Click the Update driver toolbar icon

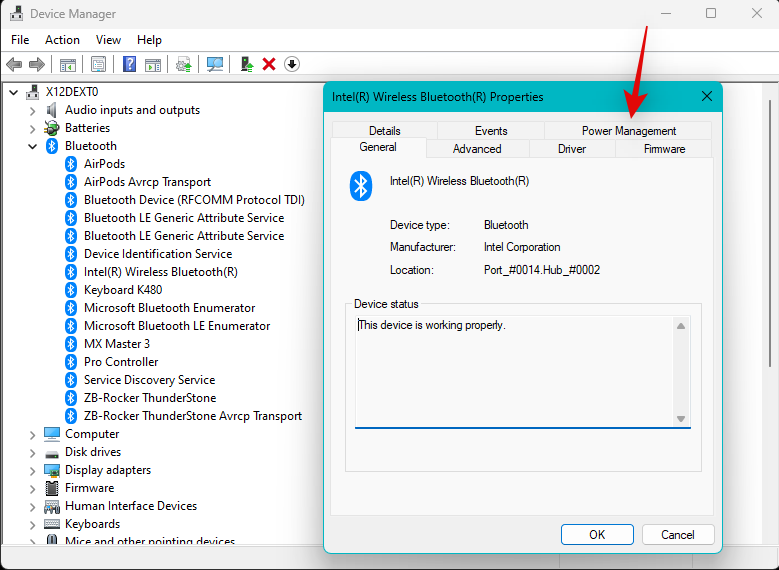point(184,64)
